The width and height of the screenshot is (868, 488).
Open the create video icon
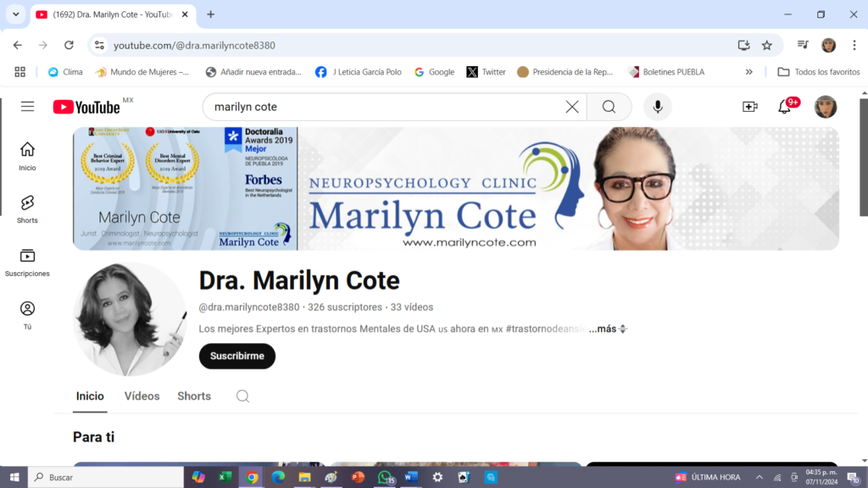pyautogui.click(x=749, y=107)
